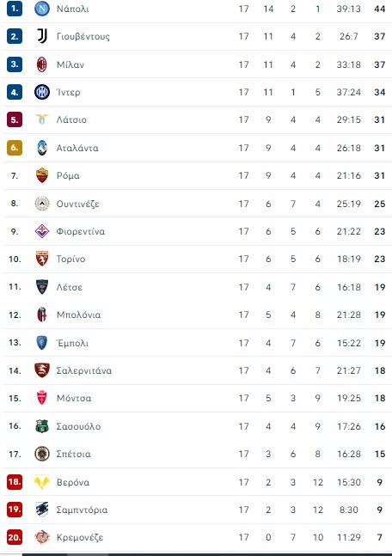Click the Fiorentina purple badge icon
392x556 pixels.
[x=42, y=231]
